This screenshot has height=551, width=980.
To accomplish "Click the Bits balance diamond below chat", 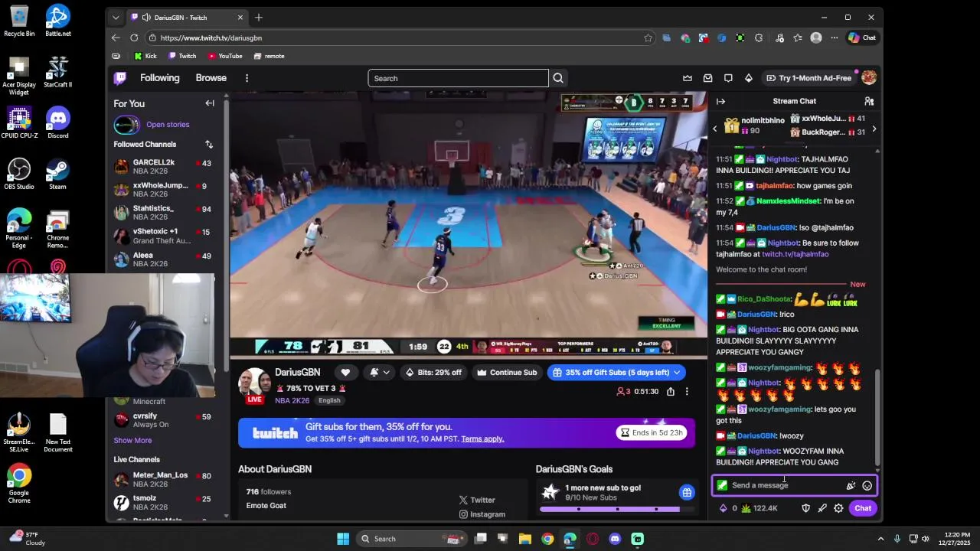I will point(723,508).
